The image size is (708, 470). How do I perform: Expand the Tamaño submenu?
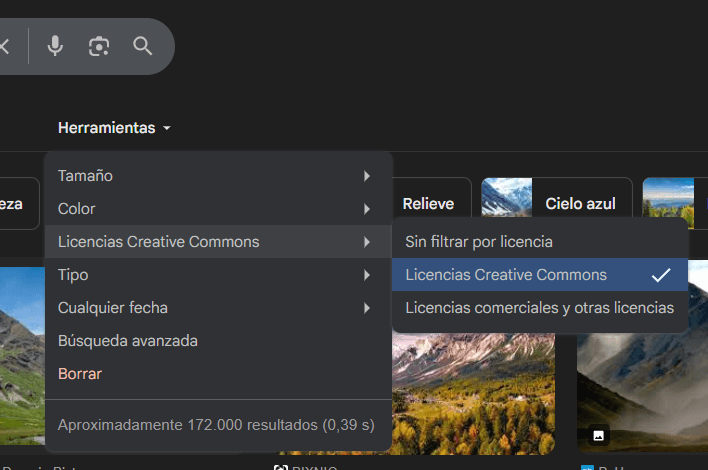218,176
